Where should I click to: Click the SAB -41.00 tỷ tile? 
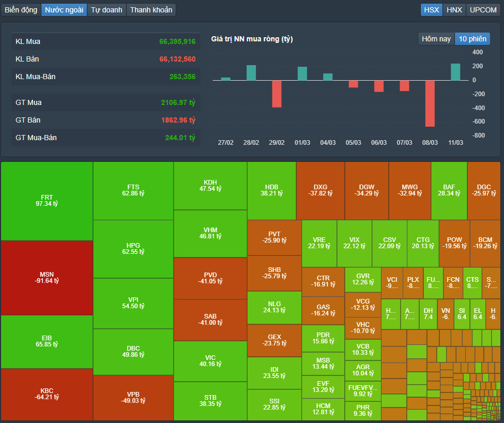click(210, 320)
